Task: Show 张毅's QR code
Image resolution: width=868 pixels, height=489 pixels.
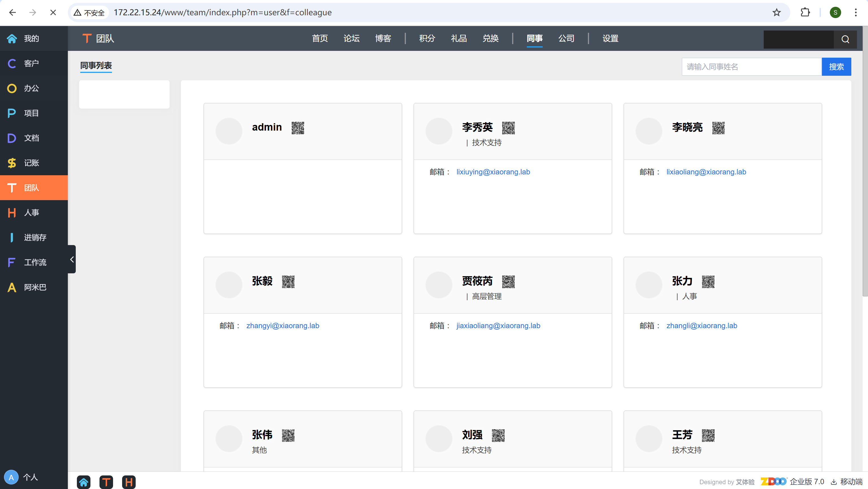Action: 288,282
